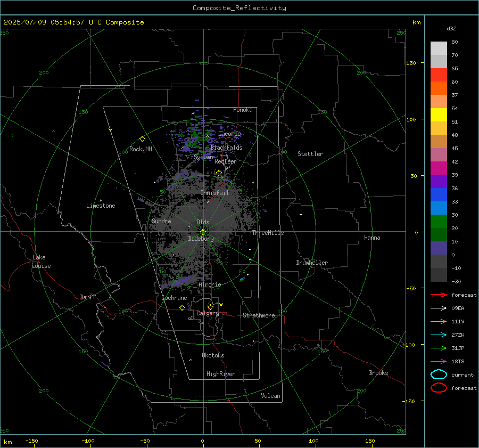This screenshot has width=479, height=448.
Task: Click the Composite_Reflectivity title
Action: [x=240, y=8]
